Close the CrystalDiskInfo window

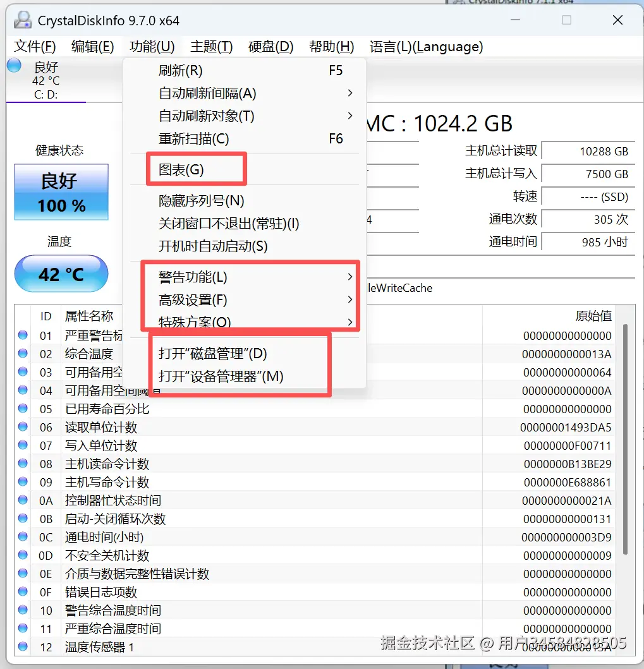tap(617, 20)
